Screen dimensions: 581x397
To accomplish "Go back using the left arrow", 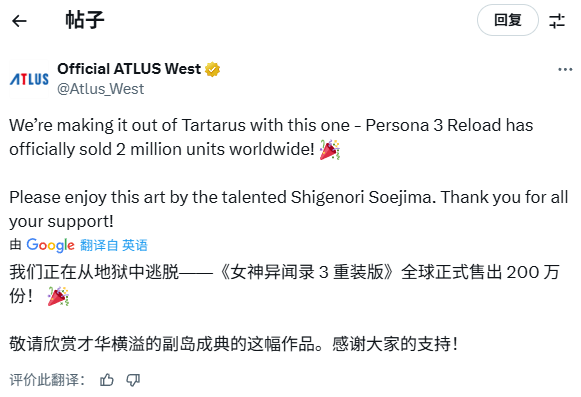I will [x=19, y=21].
